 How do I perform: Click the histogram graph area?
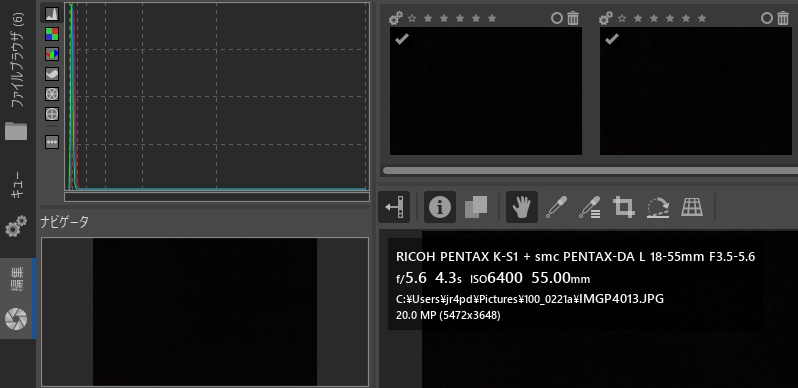[x=217, y=96]
